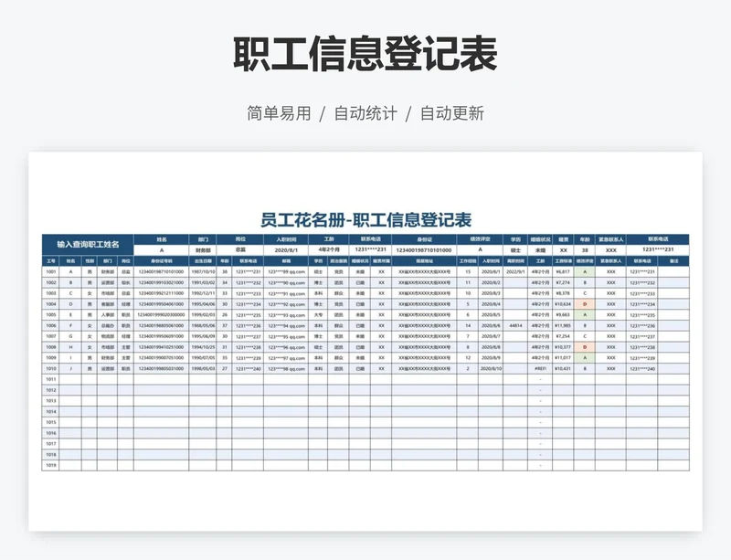Click the 职工信息登记表 main heading

pyautogui.click(x=365, y=54)
